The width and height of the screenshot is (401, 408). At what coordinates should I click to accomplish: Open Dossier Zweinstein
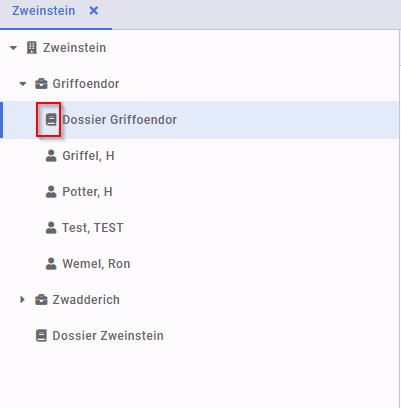click(x=108, y=336)
